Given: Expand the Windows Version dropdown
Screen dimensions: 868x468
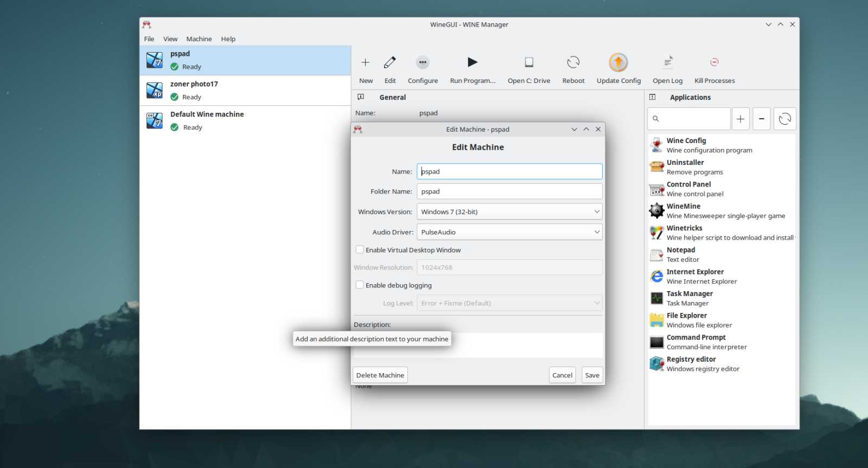Looking at the screenshot, I should click(x=509, y=211).
